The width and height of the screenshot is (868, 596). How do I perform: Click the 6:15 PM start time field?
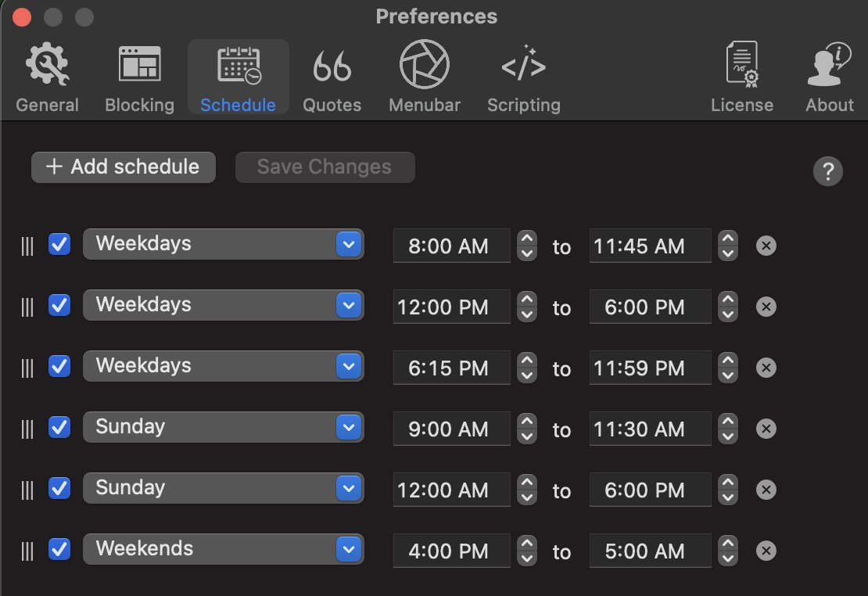[452, 368]
